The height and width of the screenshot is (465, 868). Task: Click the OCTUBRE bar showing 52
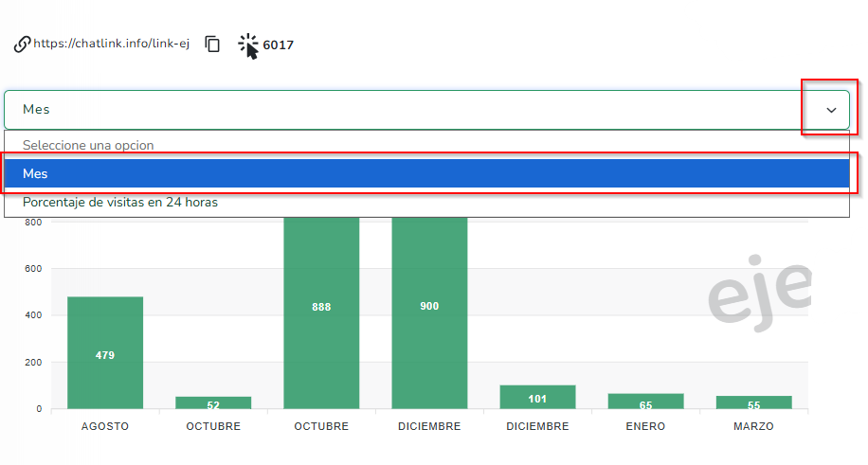point(213,402)
